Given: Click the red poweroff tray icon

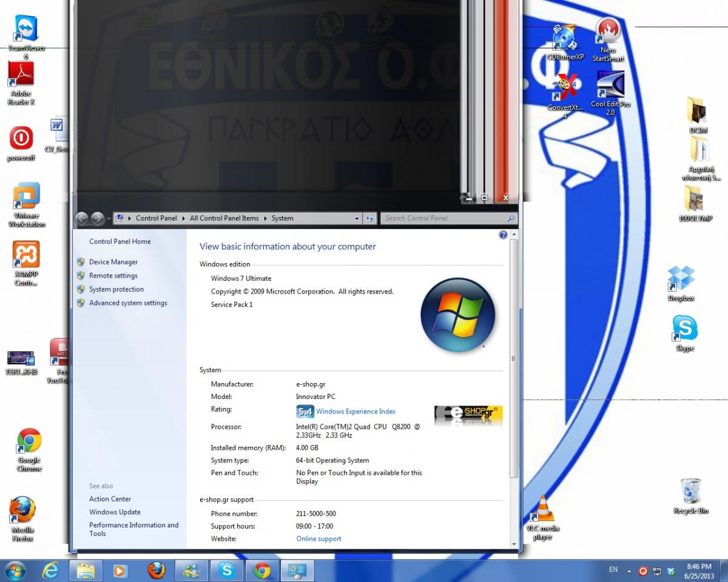Looking at the screenshot, I should 644,571.
